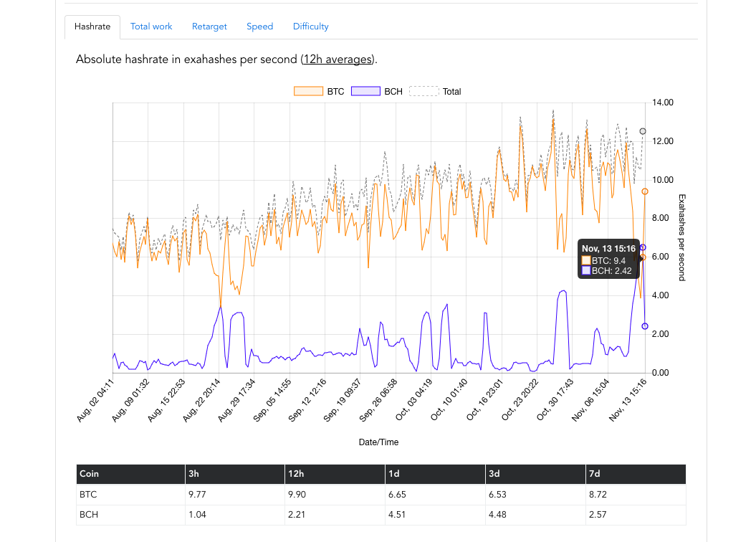Click BTC 1d value 6.65
This screenshot has width=756, height=542.
(397, 494)
